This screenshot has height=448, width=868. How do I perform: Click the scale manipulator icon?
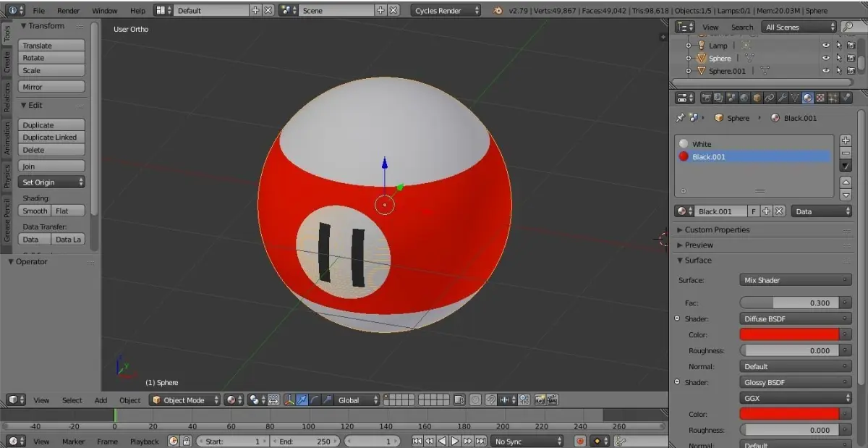(327, 400)
